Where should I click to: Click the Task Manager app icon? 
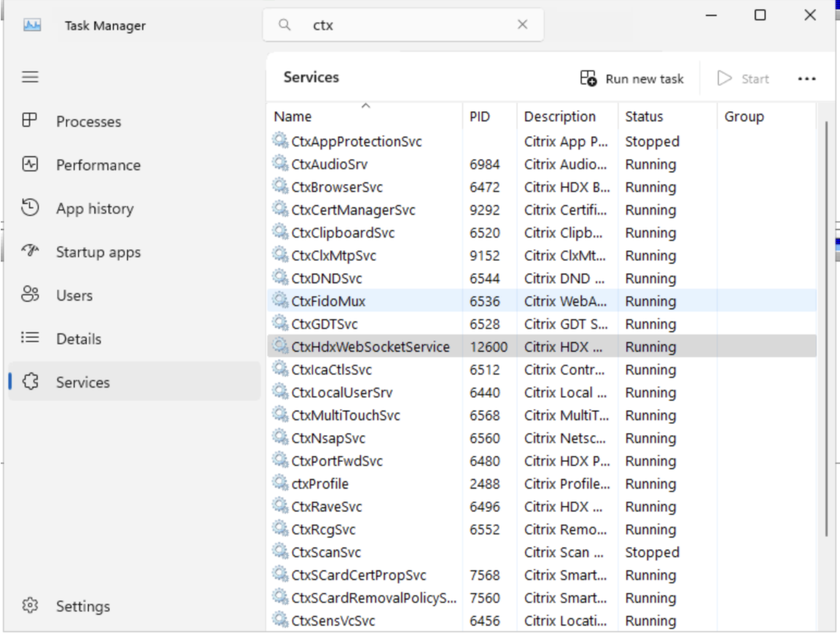pos(32,26)
